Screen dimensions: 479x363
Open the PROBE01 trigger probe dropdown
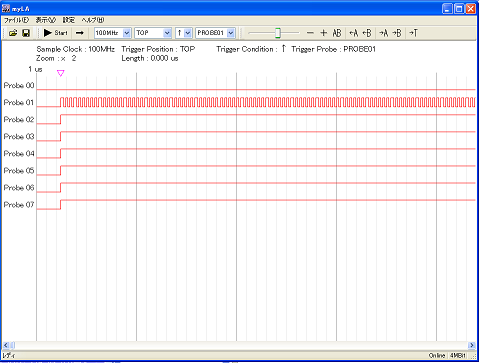click(x=231, y=33)
